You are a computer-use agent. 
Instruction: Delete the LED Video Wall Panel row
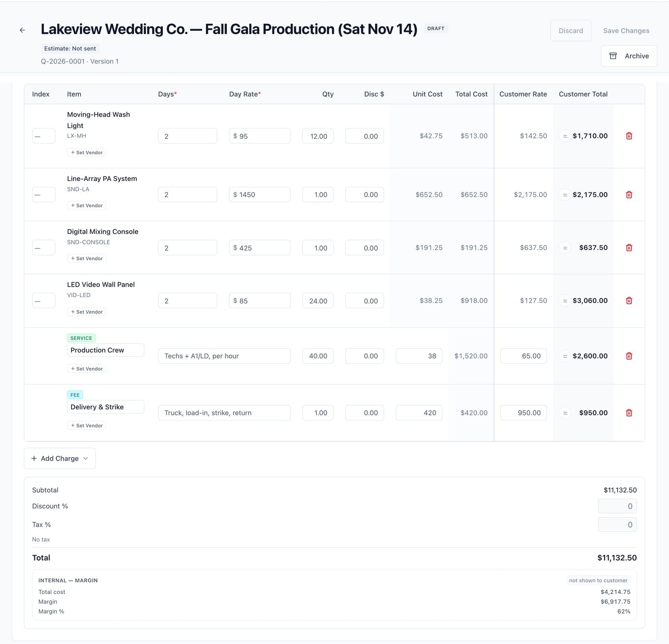pyautogui.click(x=629, y=300)
